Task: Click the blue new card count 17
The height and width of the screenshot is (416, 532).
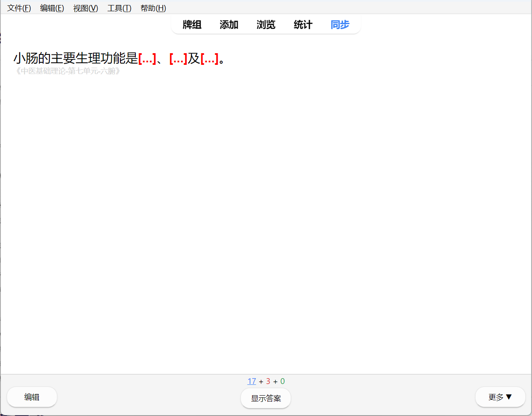Action: pyautogui.click(x=252, y=381)
